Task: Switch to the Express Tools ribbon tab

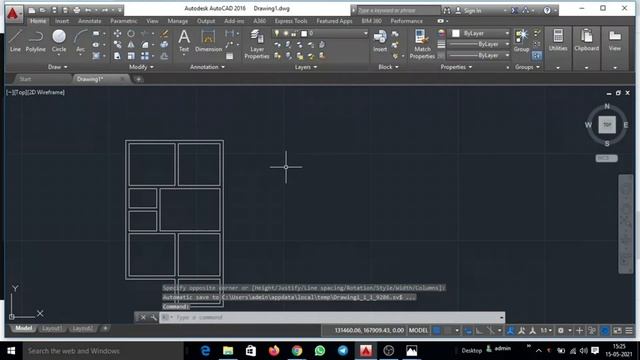Action: coord(291,21)
